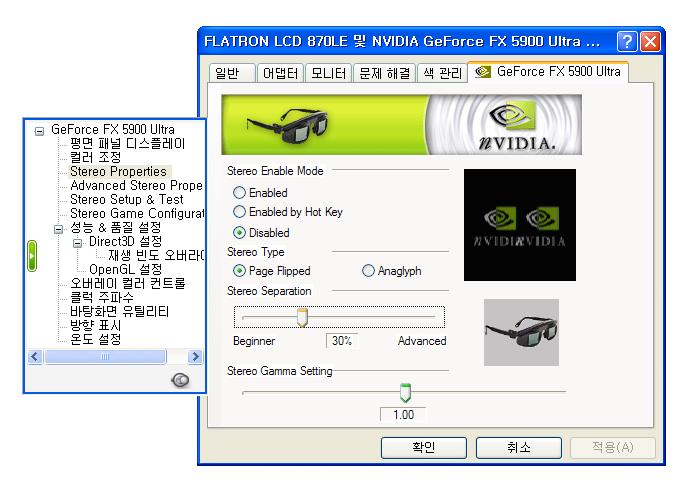Image resolution: width=687 pixels, height=487 pixels.
Task: Collapse the GeForce FX 5900 Ultra tree root
Action: [40, 129]
